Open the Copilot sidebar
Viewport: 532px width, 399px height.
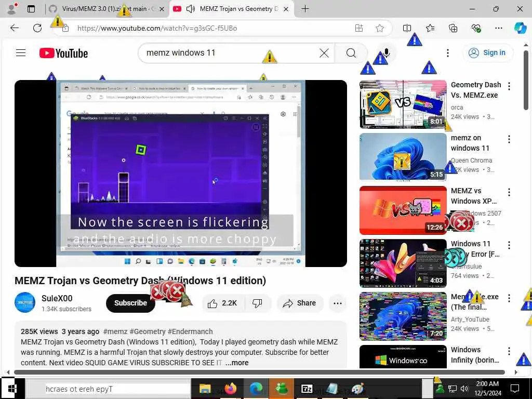point(520,28)
